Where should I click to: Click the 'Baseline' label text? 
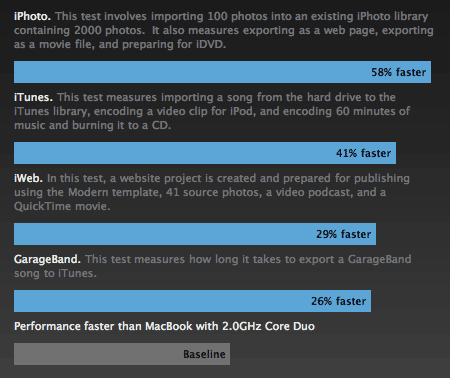tap(204, 354)
